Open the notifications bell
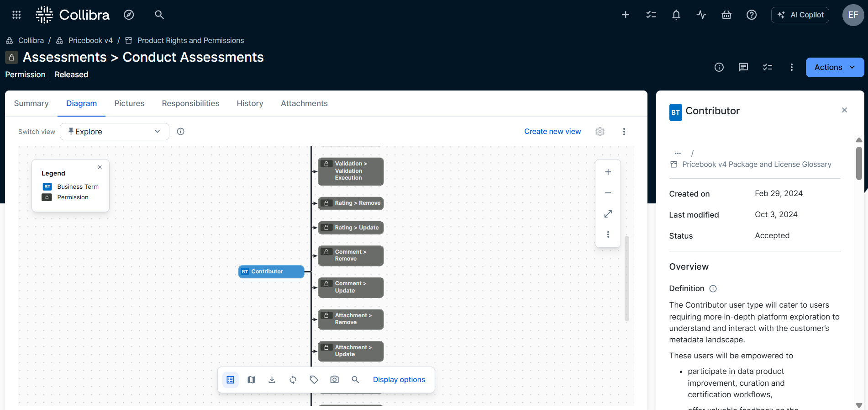This screenshot has height=410, width=868. click(676, 15)
